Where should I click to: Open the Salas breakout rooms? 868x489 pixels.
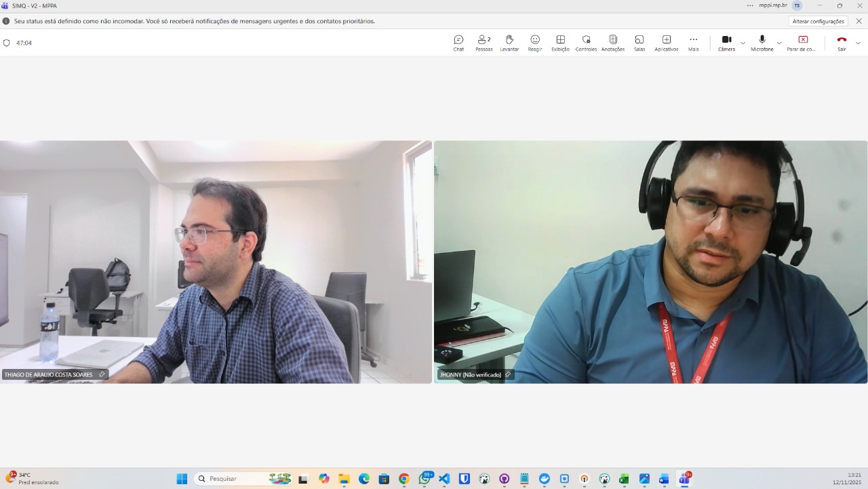639,43
